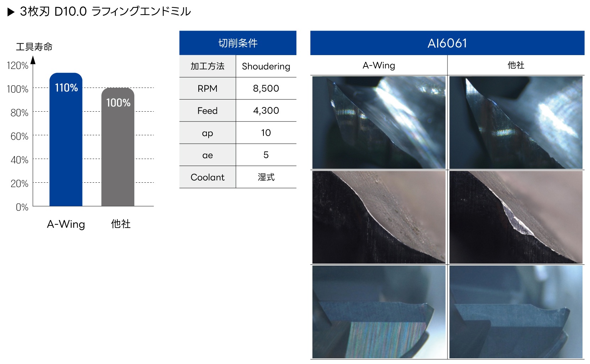Click the 120% axis tick label
Viewport: 590px width, 364px height.
[17, 66]
